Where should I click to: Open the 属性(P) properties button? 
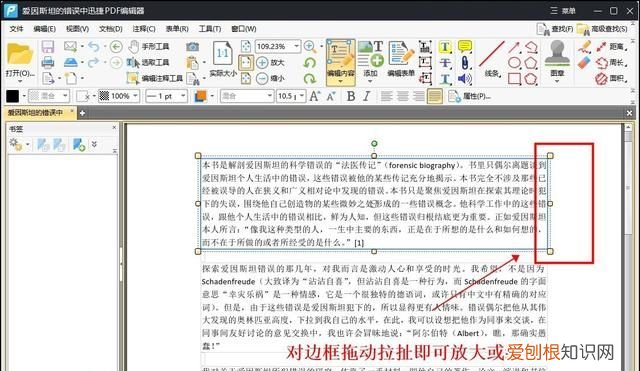coord(469,96)
